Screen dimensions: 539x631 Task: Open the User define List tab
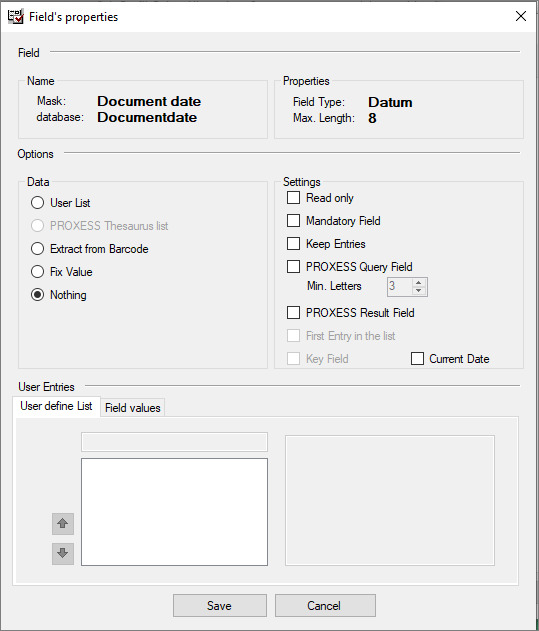56,406
